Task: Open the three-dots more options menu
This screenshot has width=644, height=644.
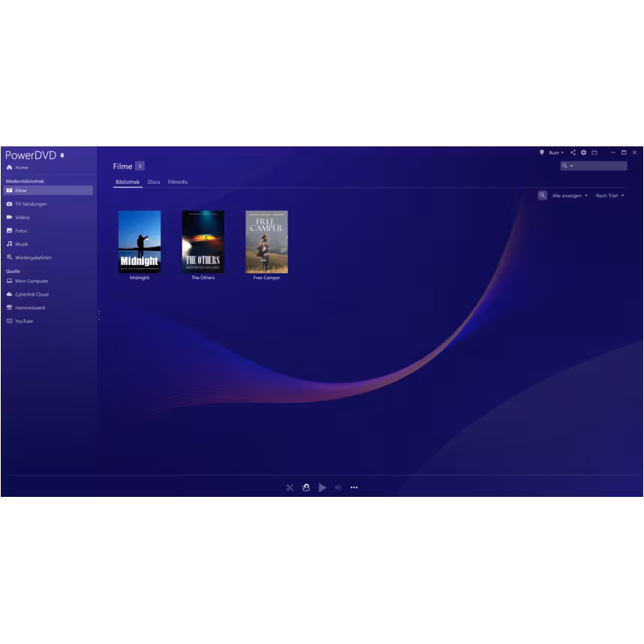Action: tap(354, 488)
